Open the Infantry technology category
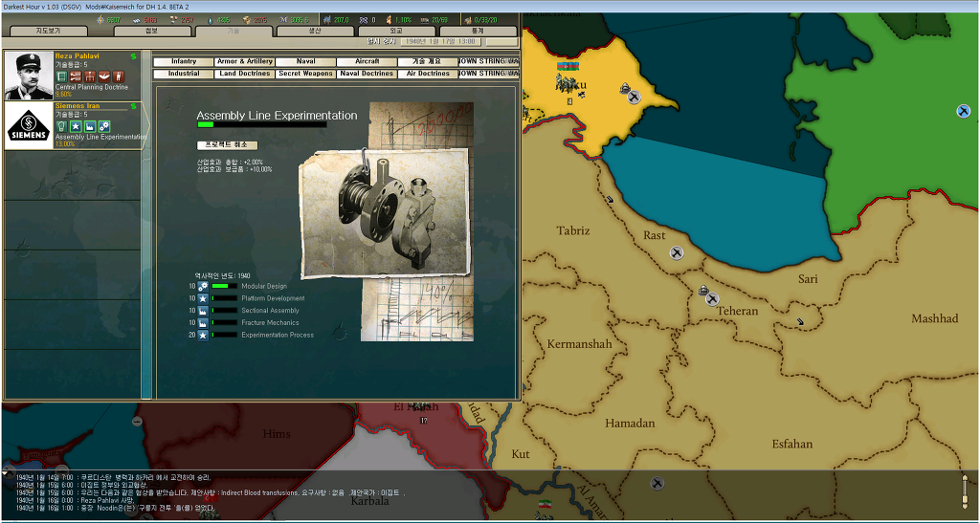This screenshot has height=523, width=980. (x=184, y=62)
